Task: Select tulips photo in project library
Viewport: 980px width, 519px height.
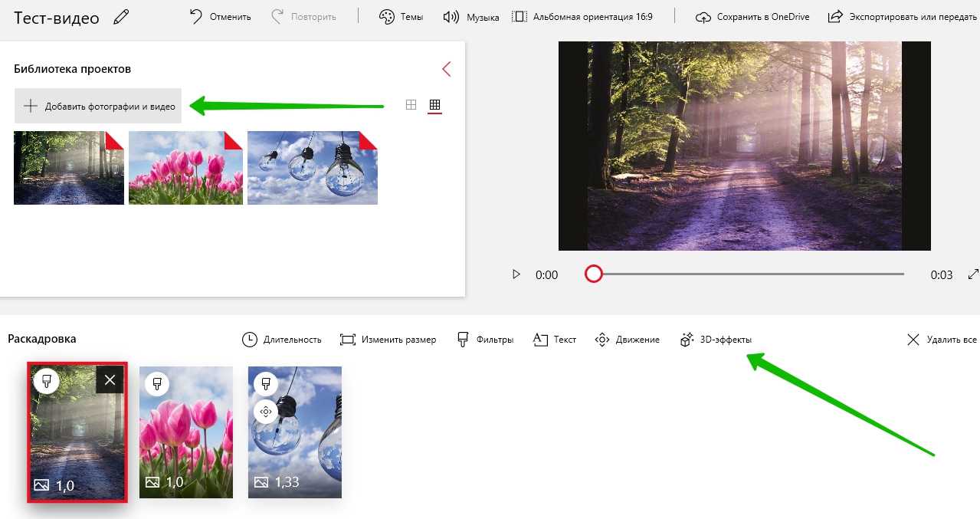Action: pyautogui.click(x=185, y=168)
